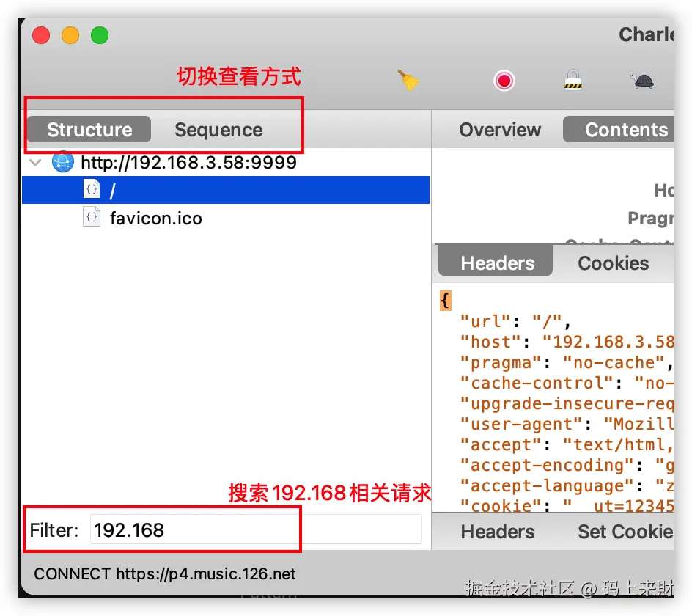Select the Structure view tab
This screenshot has width=692, height=616.
click(88, 129)
